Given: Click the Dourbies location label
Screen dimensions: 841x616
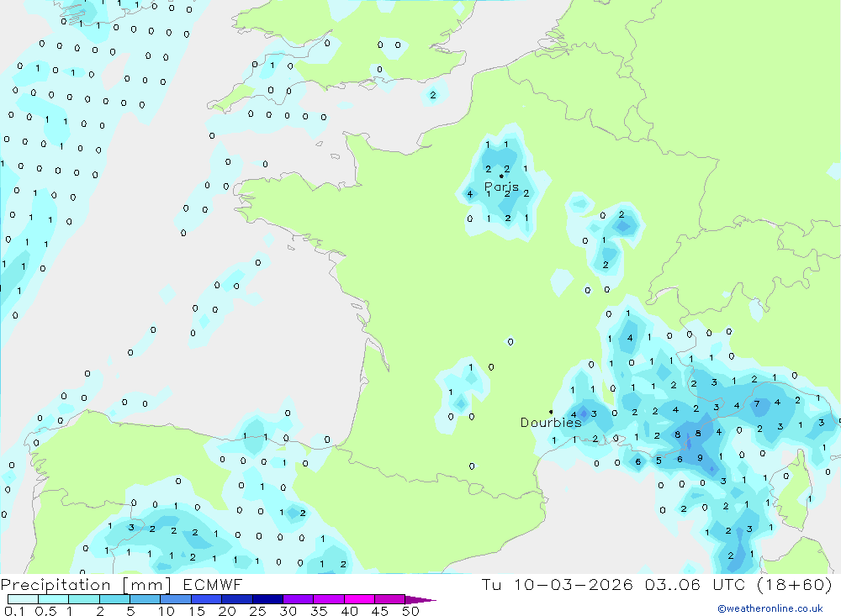Looking at the screenshot, I should pos(551,423).
